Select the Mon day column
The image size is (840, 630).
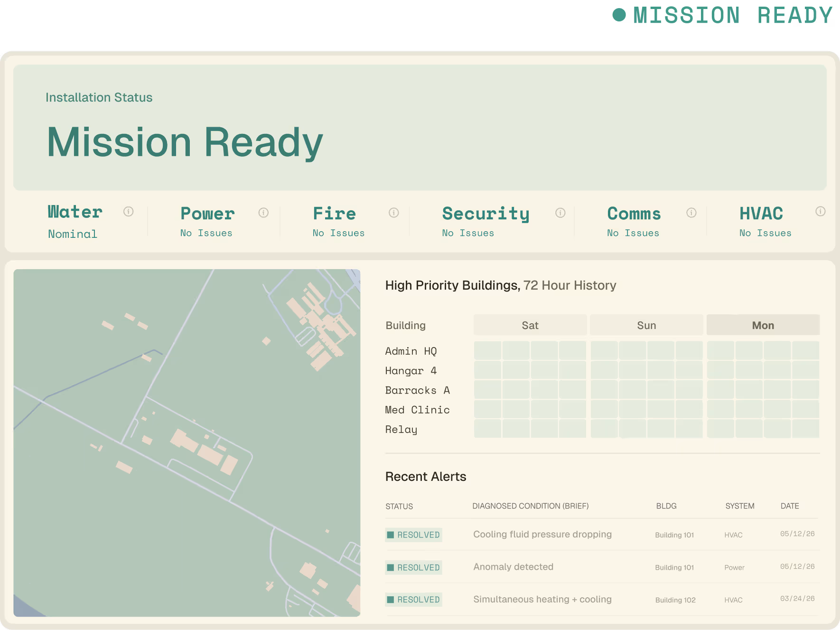[x=763, y=325]
